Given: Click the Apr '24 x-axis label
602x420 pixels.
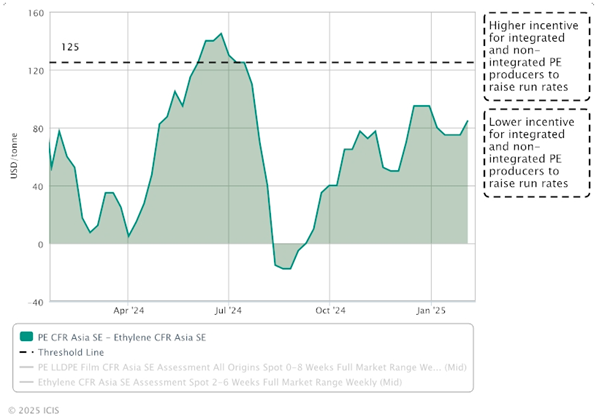Looking at the screenshot, I should click(129, 312).
